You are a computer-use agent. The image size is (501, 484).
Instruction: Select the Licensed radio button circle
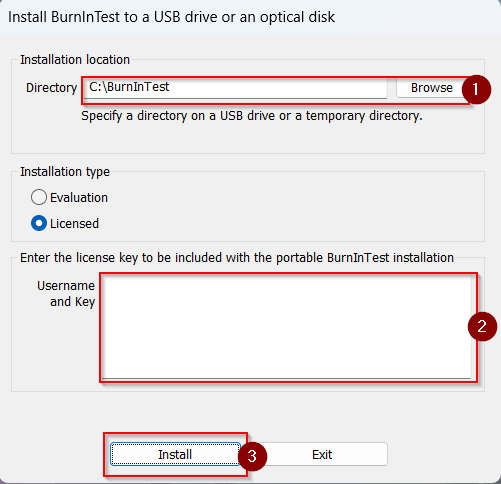(39, 223)
